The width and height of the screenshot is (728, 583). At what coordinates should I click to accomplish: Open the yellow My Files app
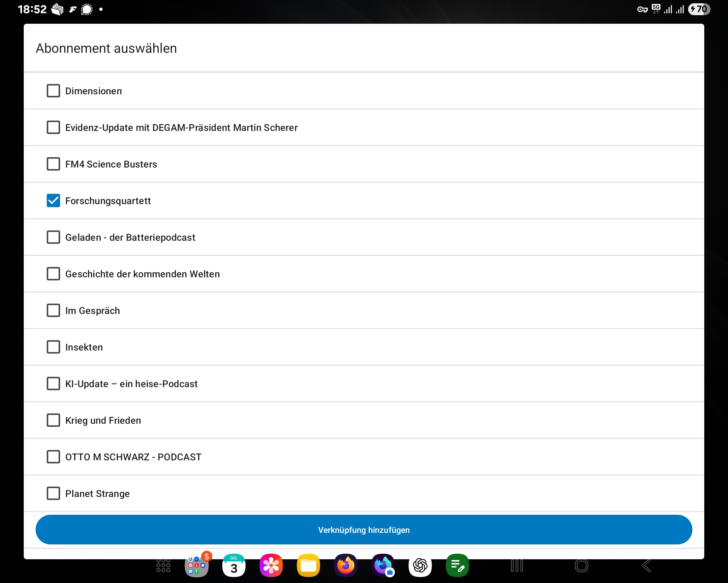(x=308, y=565)
